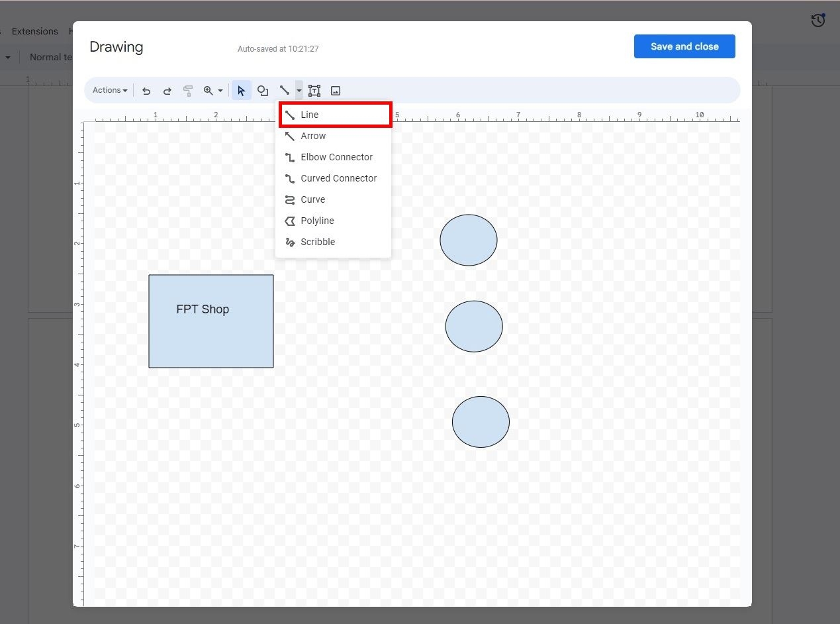Open the Shape tool
Image resolution: width=840 pixels, height=624 pixels.
pyautogui.click(x=263, y=90)
